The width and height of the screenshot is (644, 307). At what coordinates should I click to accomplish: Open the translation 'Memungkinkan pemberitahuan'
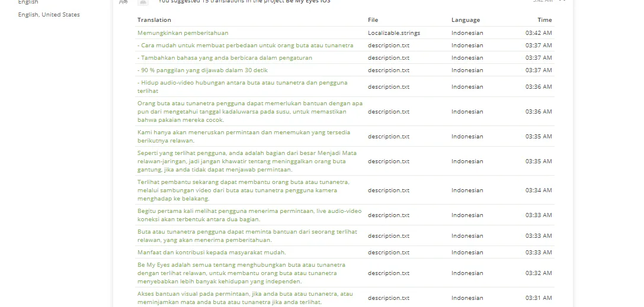182,33
